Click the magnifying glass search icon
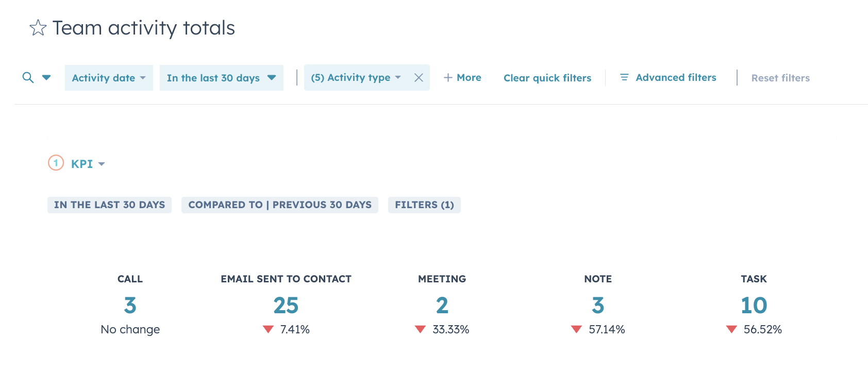Image resolution: width=868 pixels, height=372 pixels. (28, 78)
